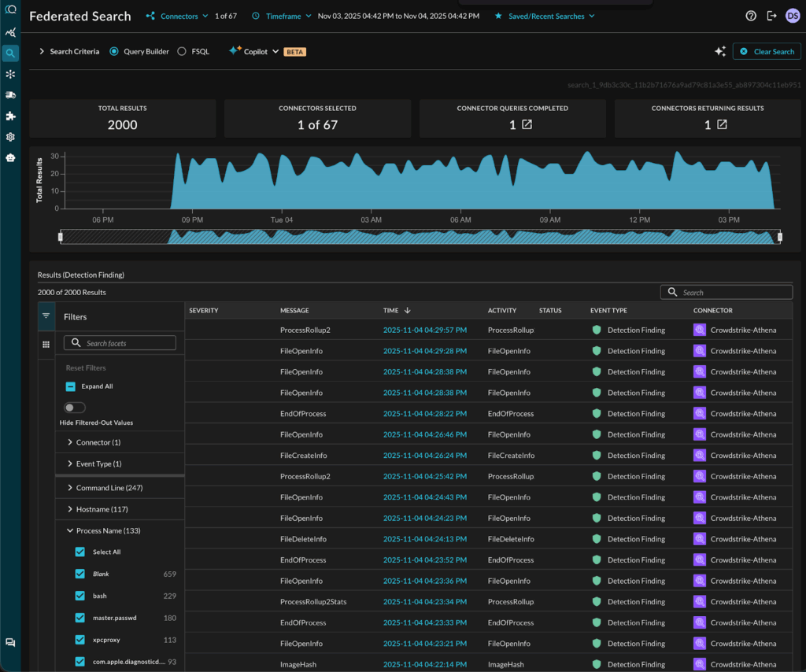Viewport: 806px width, 672px height.
Task: Click the Clear Search button
Action: 767,51
